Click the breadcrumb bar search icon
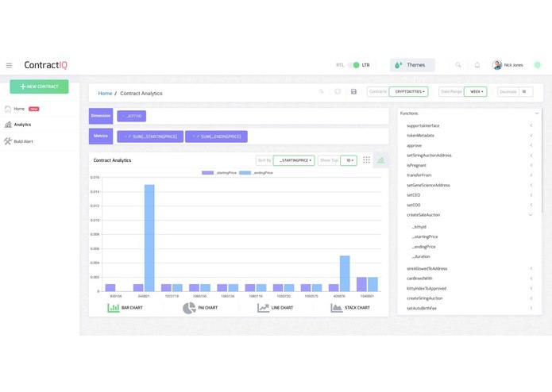 (321, 91)
